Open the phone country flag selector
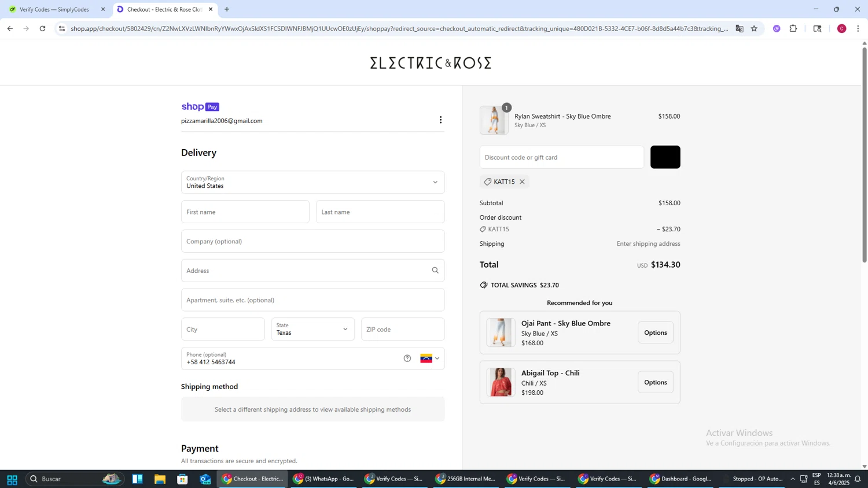This screenshot has height=488, width=868. 429,358
